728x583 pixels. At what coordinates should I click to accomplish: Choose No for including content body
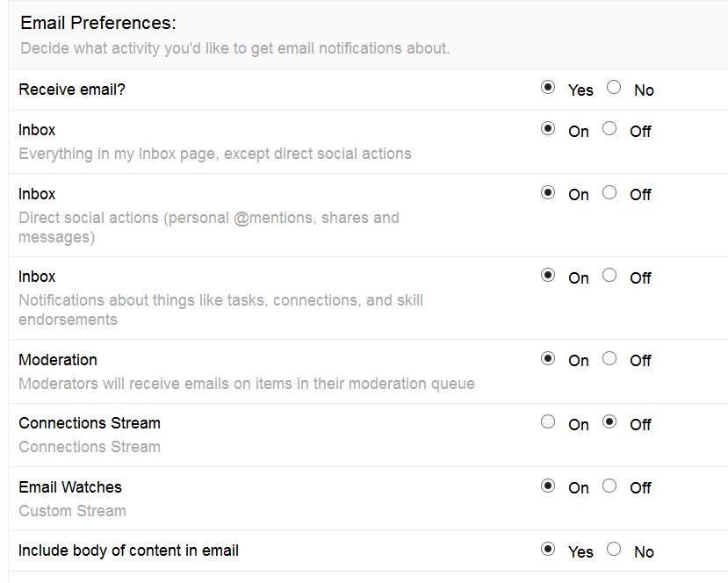click(614, 549)
